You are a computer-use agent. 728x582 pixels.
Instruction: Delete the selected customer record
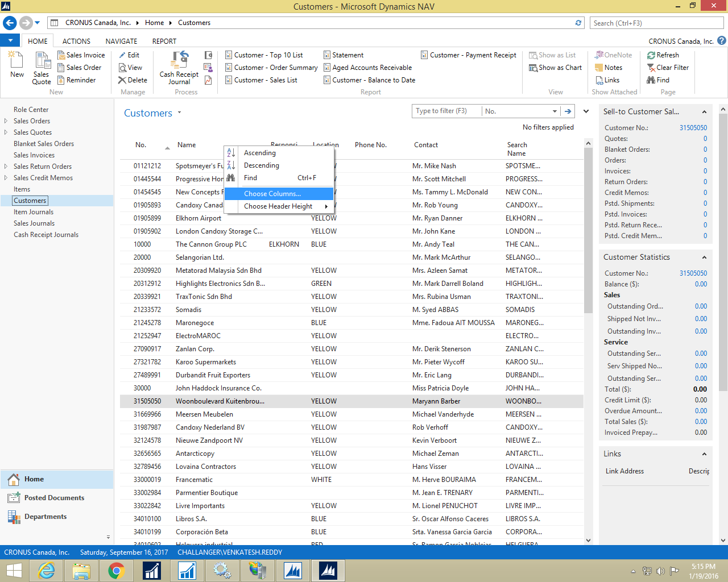(132, 80)
